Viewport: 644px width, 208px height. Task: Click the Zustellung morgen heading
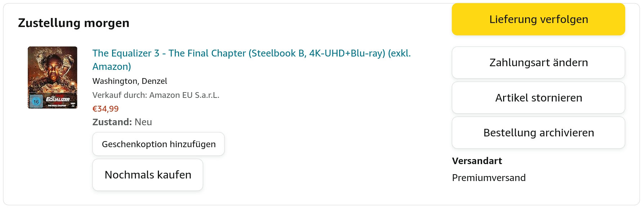coord(74,23)
